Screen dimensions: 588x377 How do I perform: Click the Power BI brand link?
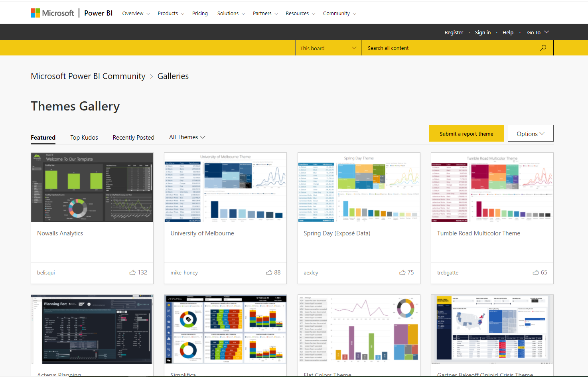[x=98, y=13]
